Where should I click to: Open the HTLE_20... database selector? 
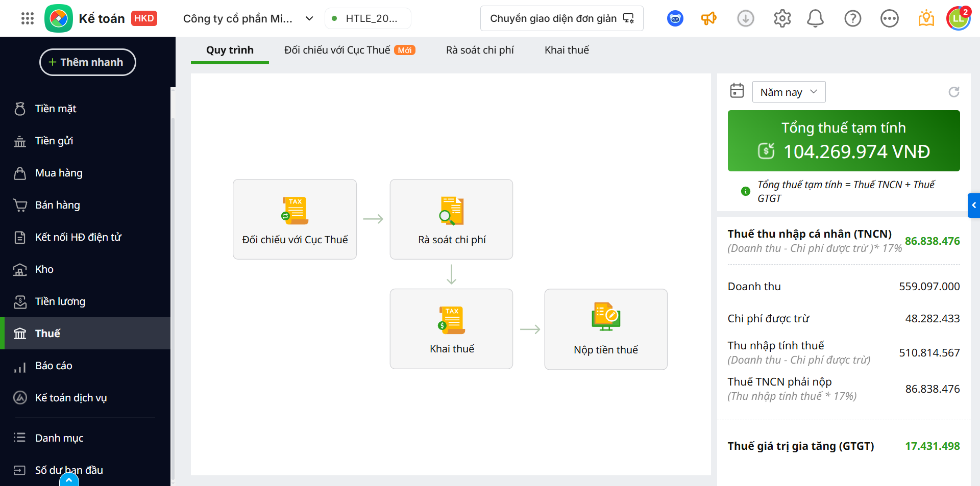pos(367,19)
